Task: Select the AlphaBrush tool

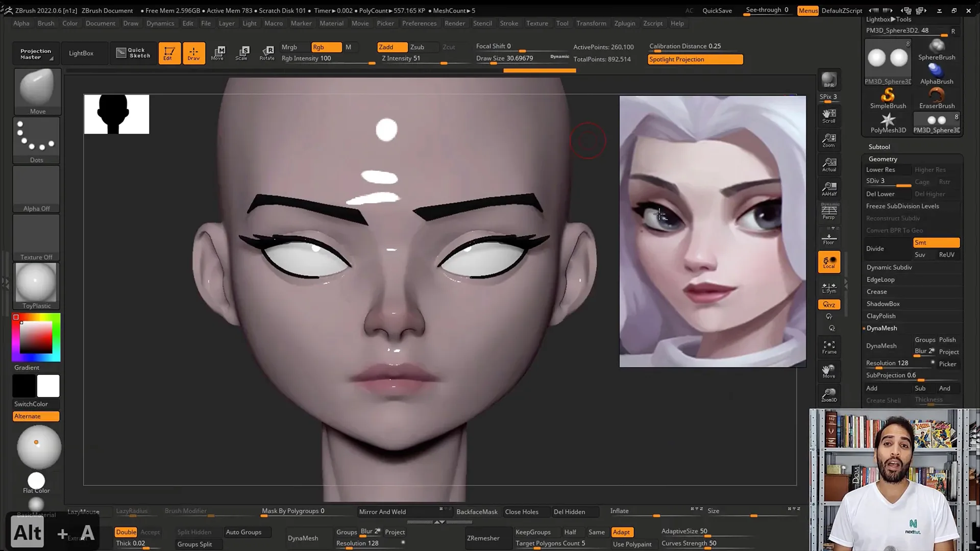Action: click(x=937, y=74)
